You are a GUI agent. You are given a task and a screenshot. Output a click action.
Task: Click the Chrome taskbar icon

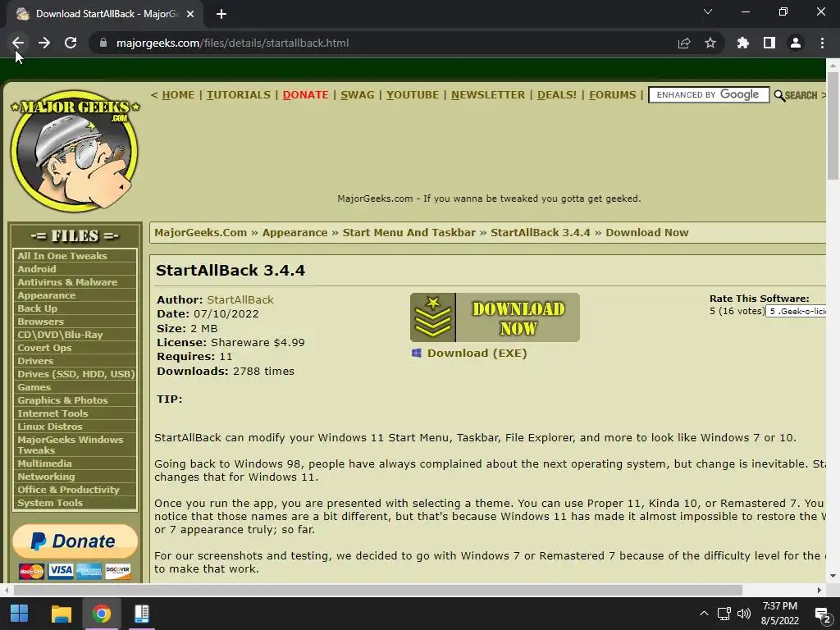point(101,614)
